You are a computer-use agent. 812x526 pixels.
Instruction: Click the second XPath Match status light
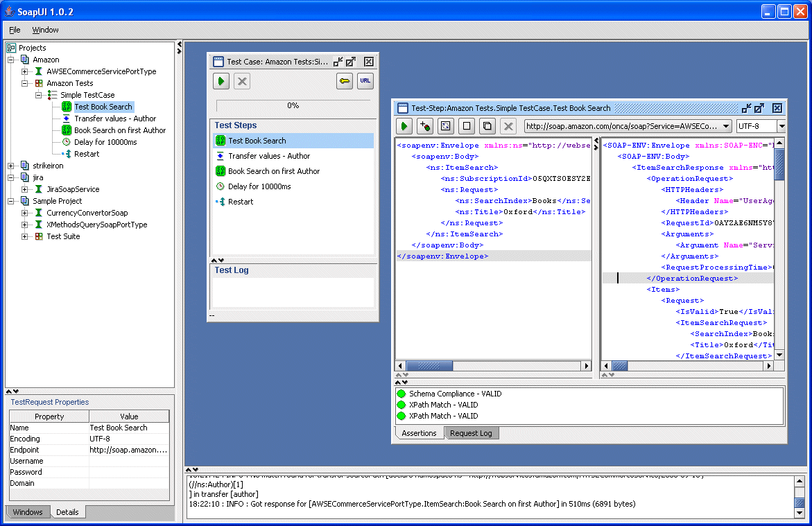tap(401, 416)
